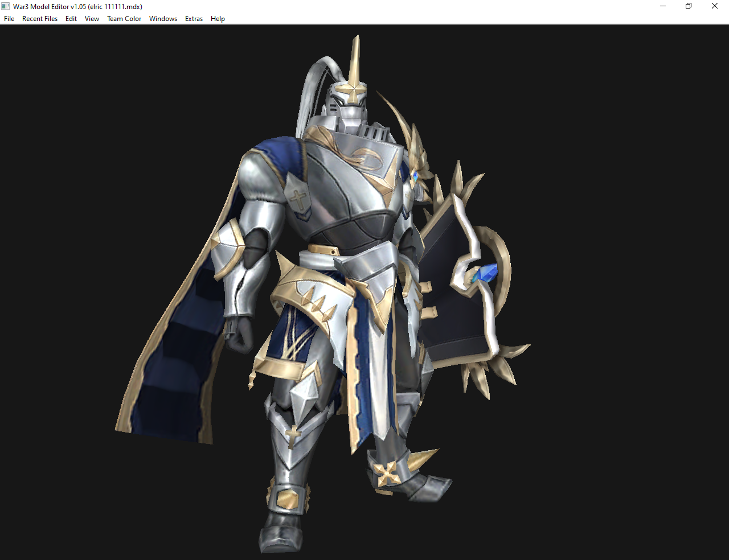
Task: Close the War3 Model Editor window
Action: pos(715,6)
